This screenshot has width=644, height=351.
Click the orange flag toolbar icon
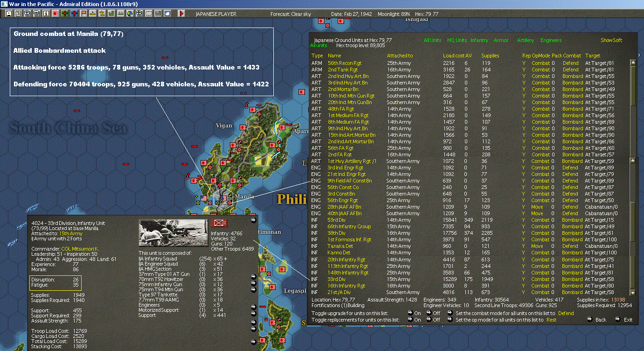point(83,13)
